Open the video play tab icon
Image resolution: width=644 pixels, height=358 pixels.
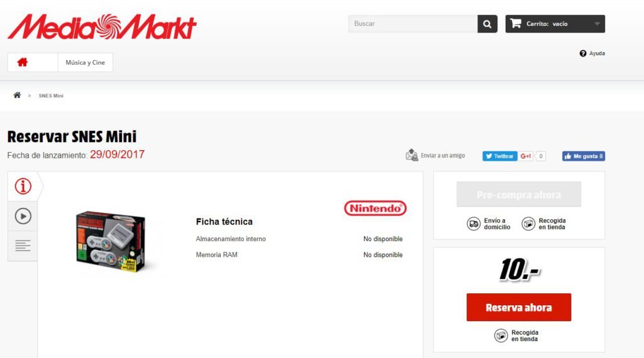23,216
